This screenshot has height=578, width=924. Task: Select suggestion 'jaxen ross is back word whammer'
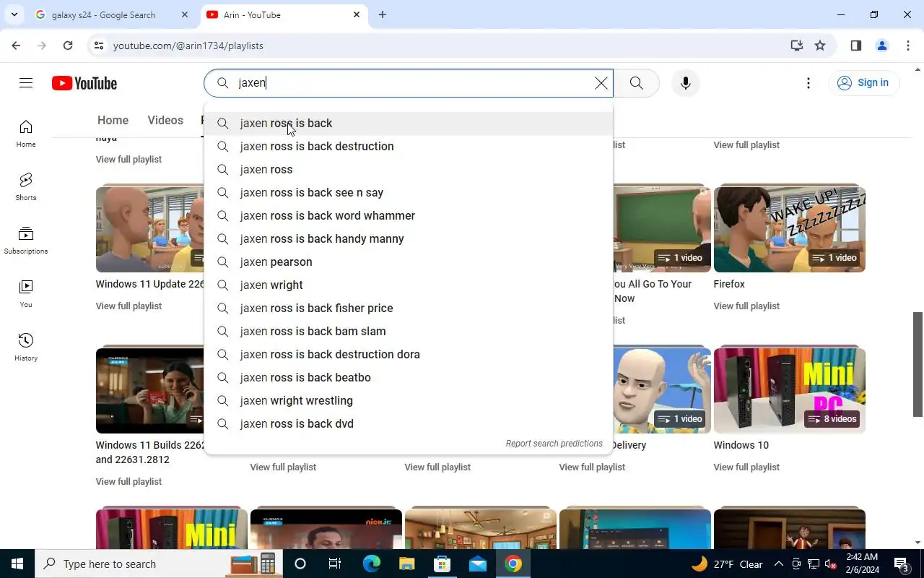tap(409, 216)
